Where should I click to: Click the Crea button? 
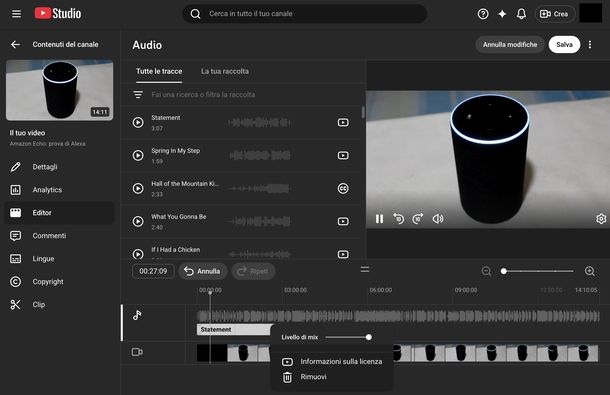pyautogui.click(x=554, y=14)
